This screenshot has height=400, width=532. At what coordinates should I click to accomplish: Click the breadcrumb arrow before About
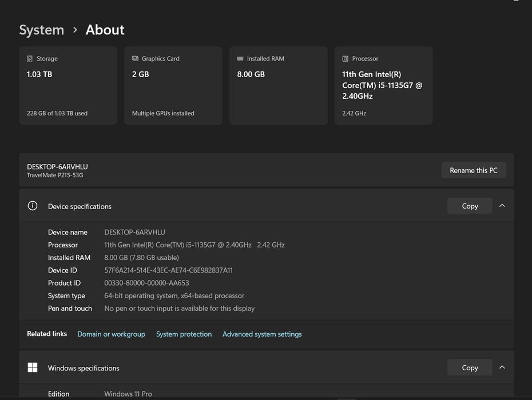click(x=75, y=30)
